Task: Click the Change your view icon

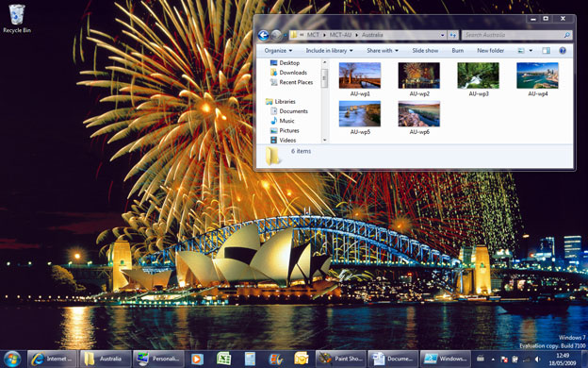Action: (521, 50)
